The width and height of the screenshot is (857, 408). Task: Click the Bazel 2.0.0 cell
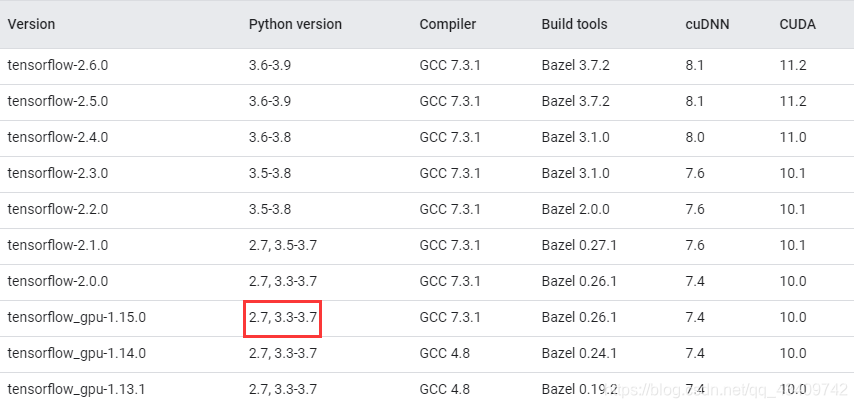point(576,209)
